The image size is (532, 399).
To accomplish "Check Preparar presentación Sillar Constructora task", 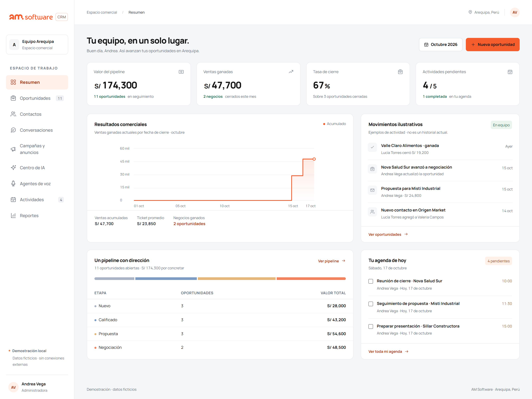I will (x=371, y=326).
